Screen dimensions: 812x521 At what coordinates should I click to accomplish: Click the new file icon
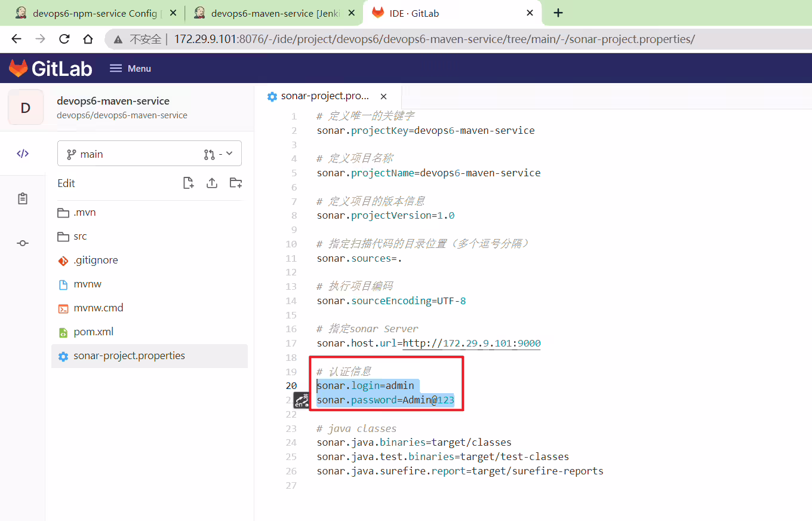[x=188, y=183]
